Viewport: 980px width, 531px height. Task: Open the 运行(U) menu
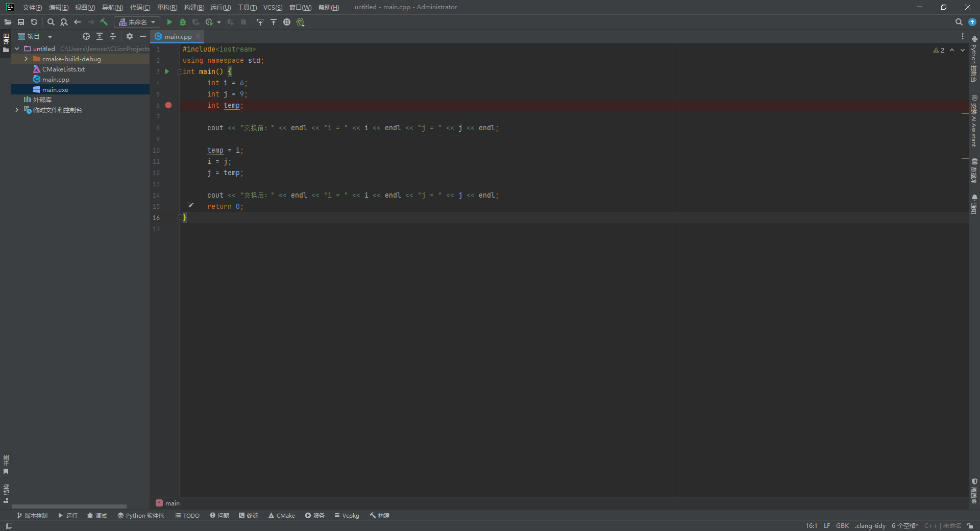(x=220, y=7)
